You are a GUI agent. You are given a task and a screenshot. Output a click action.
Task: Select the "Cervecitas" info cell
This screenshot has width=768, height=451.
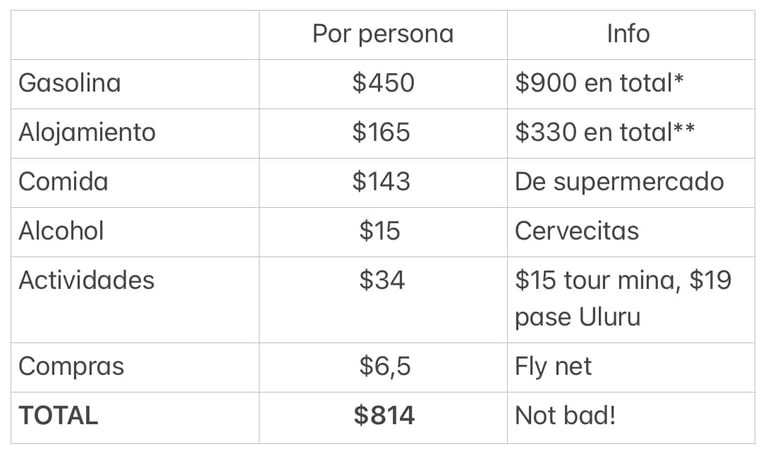coord(577,231)
